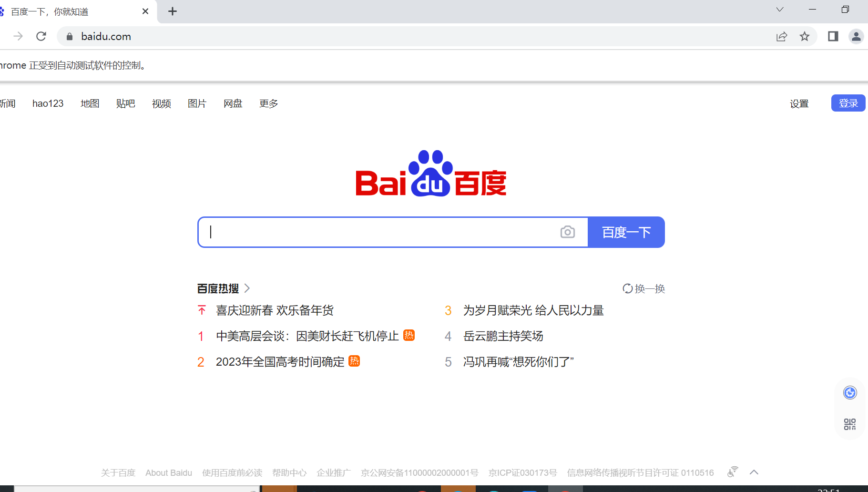Viewport: 868px width, 492px height.
Task: Open hot search 岳云鹏主持笑场
Action: click(x=503, y=336)
